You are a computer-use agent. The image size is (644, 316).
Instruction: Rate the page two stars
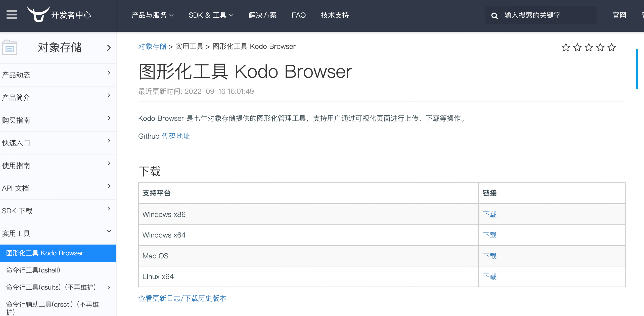click(577, 47)
